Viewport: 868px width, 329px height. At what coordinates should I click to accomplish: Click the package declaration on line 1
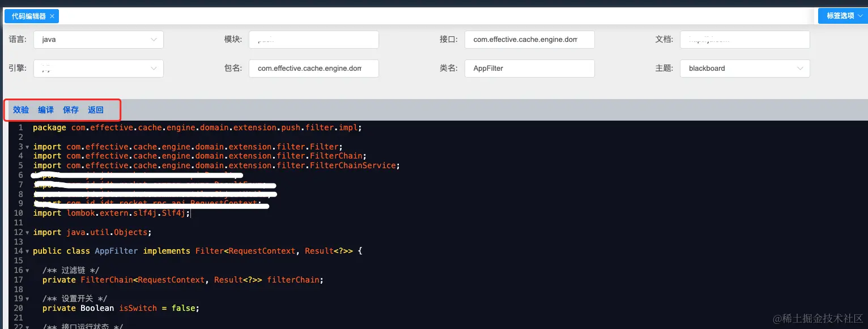[x=197, y=127]
